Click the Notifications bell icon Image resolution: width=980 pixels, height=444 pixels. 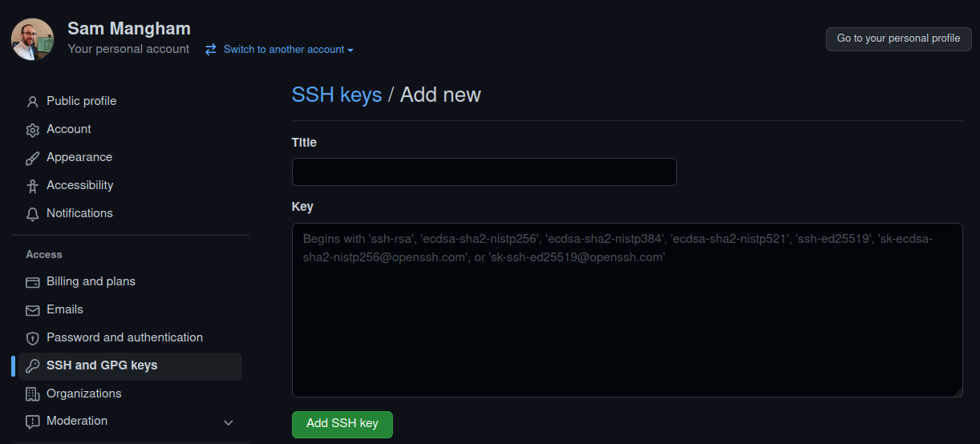(x=33, y=214)
